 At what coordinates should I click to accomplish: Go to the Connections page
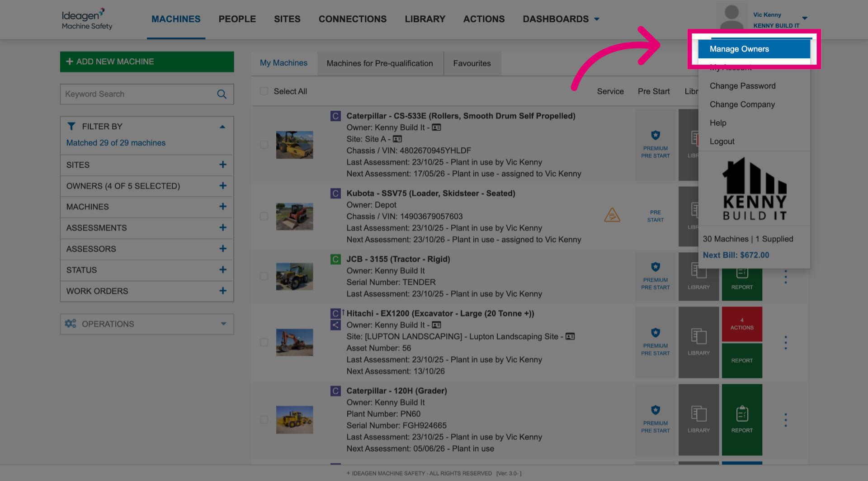point(353,19)
